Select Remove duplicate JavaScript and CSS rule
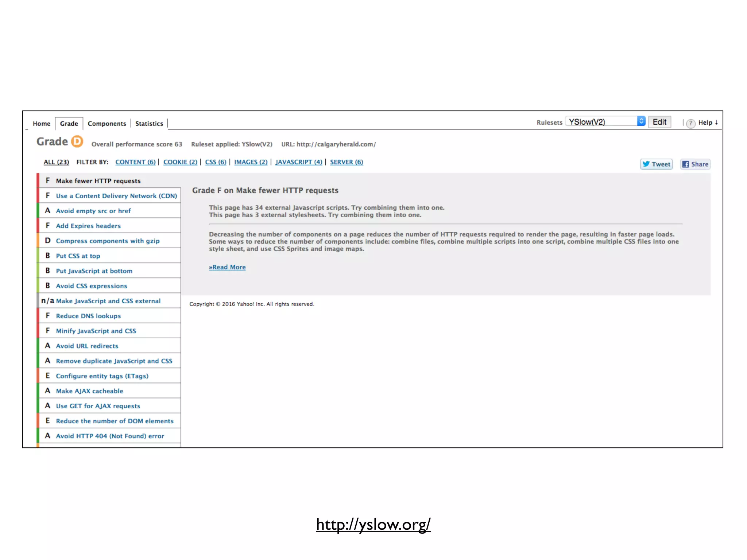The image size is (747, 560). pos(109,361)
